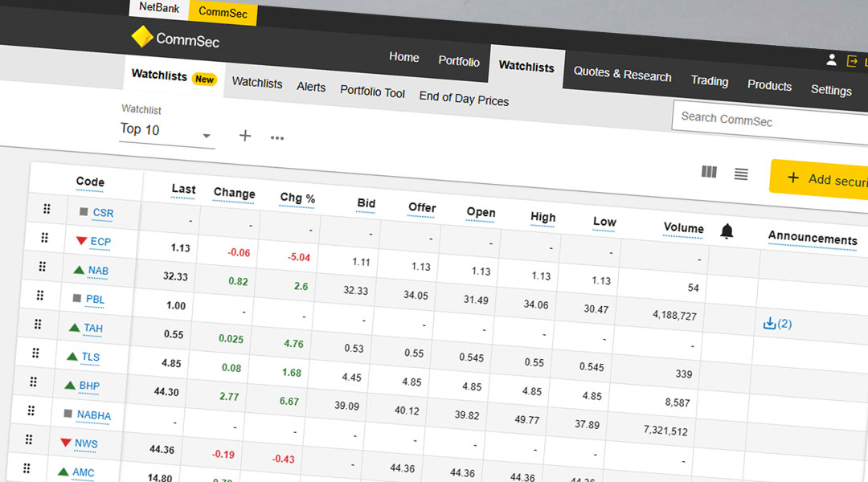Open the user profile icon
868x482 pixels.
pos(831,59)
